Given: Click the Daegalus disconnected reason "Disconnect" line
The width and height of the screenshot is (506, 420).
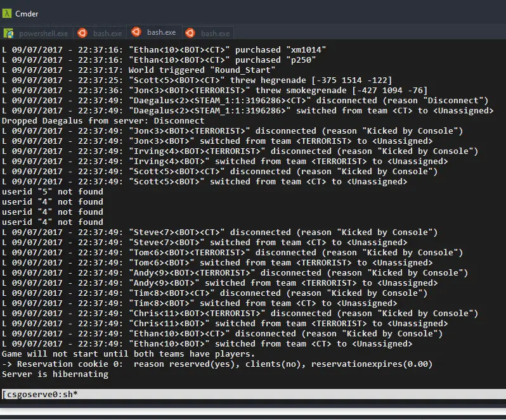Looking at the screenshot, I should pyautogui.click(x=245, y=101).
